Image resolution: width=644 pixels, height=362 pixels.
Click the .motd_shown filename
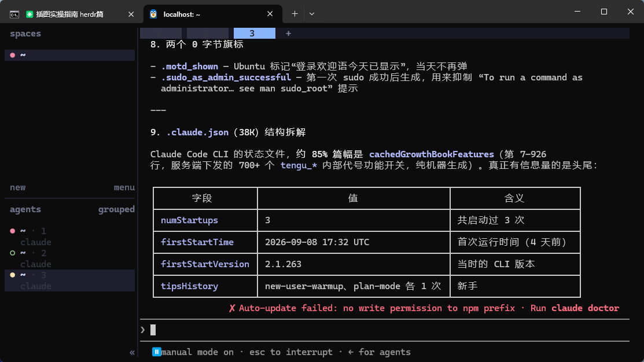(189, 67)
